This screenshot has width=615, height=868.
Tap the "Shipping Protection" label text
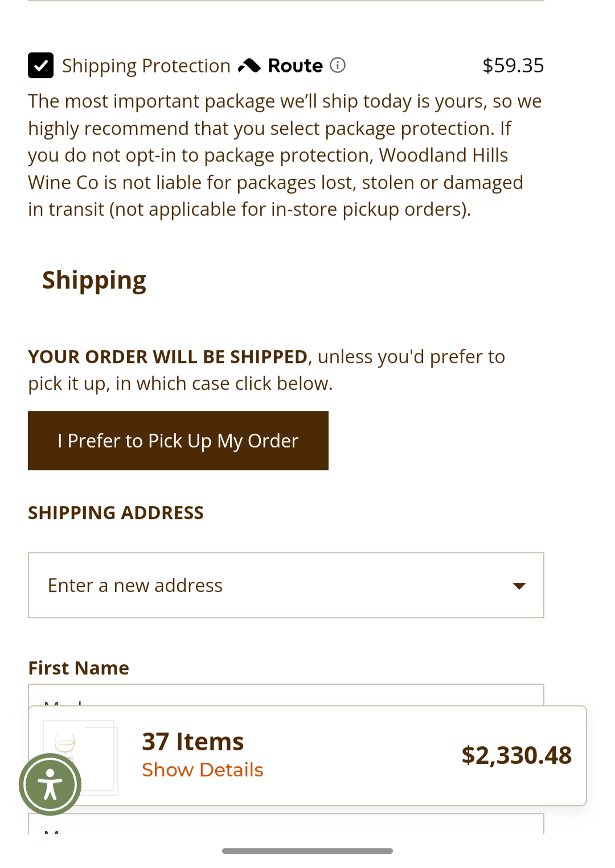pos(146,66)
